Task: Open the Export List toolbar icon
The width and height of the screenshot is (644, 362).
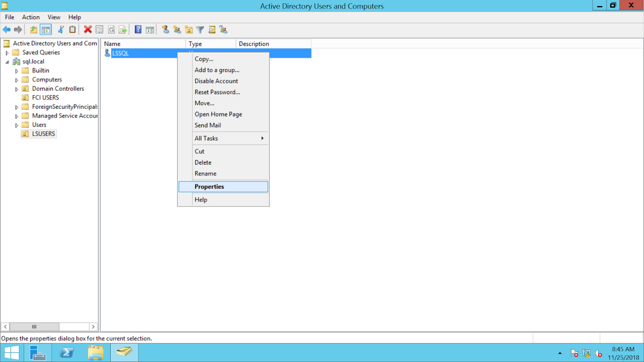Action: 122,29
